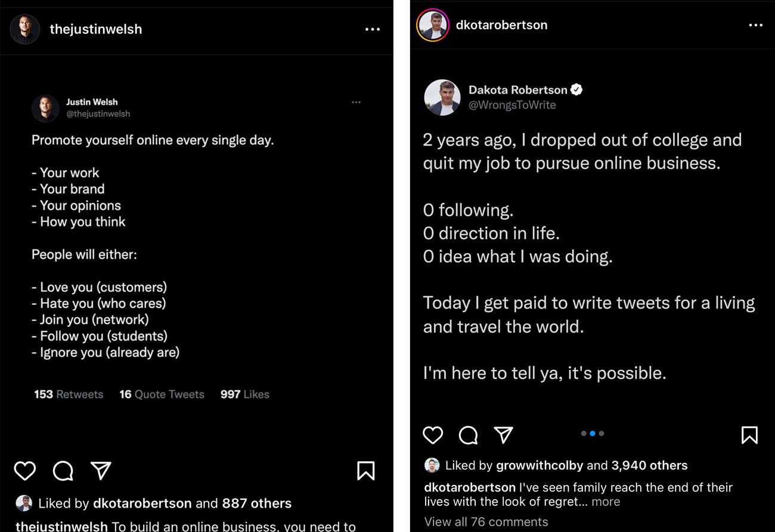The height and width of the screenshot is (532, 775).
Task: Select the carousel page indicator dots
Action: [x=593, y=434]
